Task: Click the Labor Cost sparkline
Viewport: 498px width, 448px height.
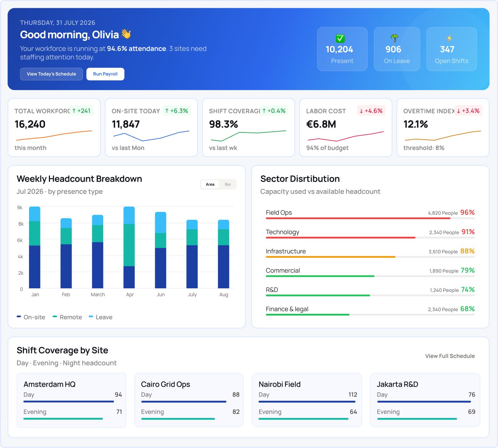Action: click(346, 136)
